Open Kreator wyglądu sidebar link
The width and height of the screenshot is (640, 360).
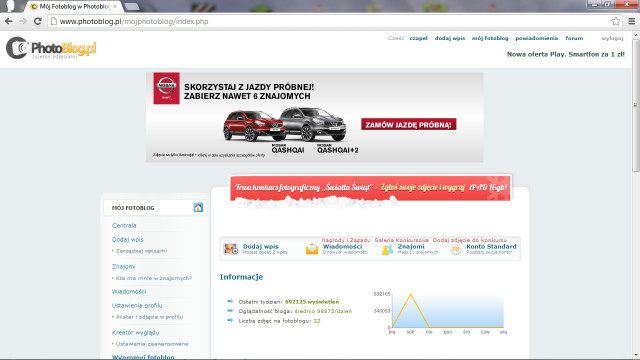[x=136, y=332]
